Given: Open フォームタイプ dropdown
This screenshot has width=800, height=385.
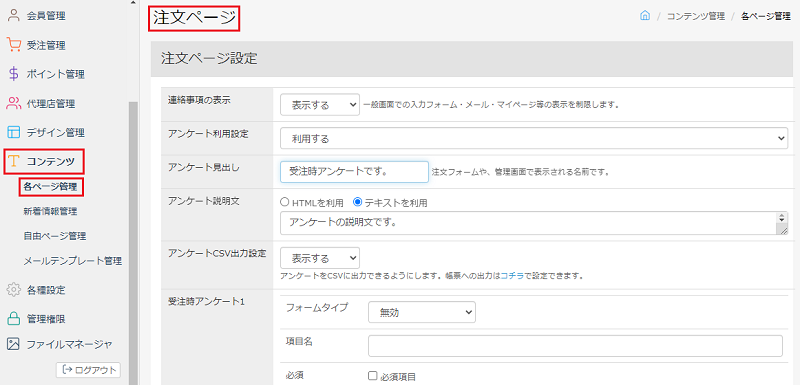Looking at the screenshot, I should pos(422,312).
